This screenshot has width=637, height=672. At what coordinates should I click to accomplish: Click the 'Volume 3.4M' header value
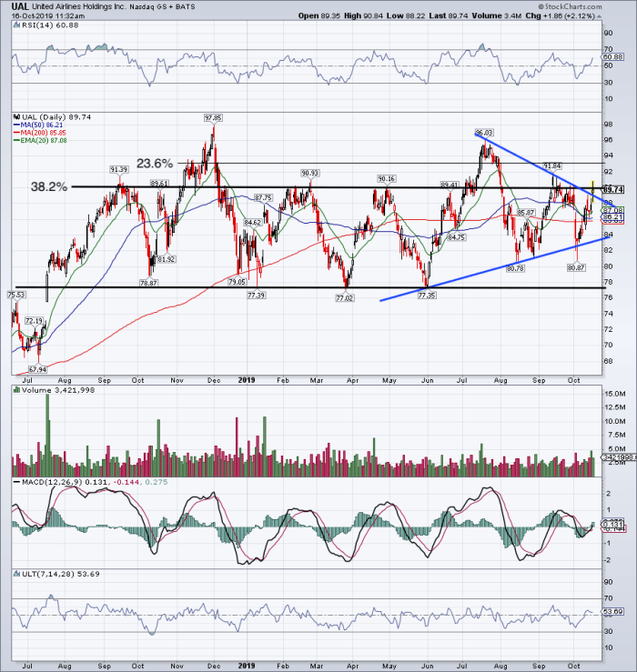click(x=497, y=15)
